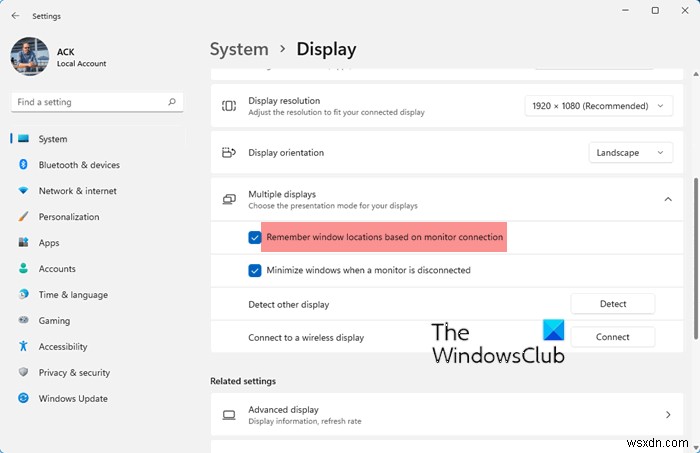Select the System icon in sidebar

click(23, 139)
